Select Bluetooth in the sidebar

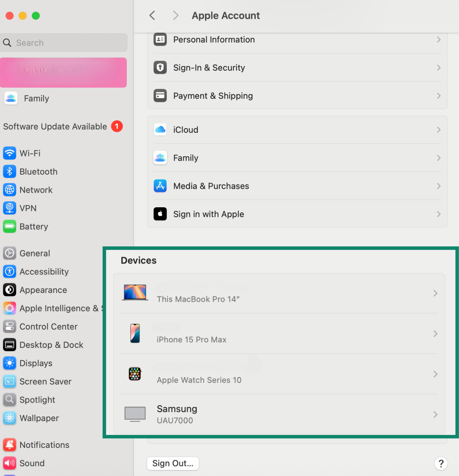38,171
